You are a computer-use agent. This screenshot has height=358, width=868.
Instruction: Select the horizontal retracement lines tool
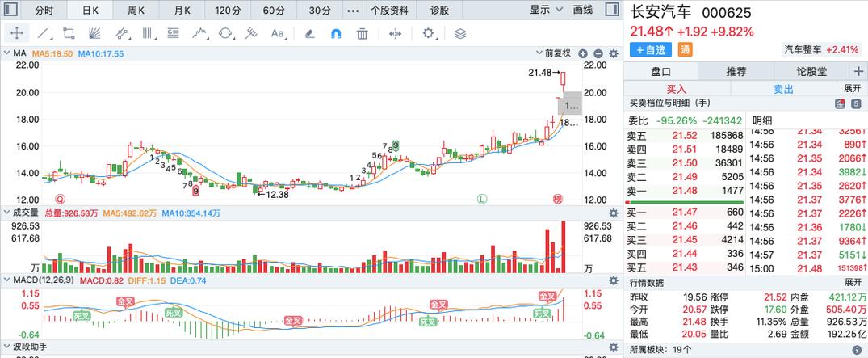click(x=174, y=33)
